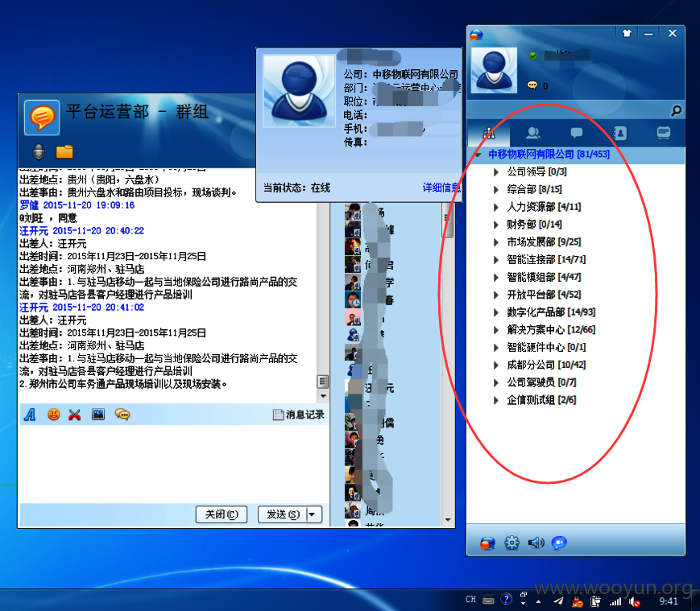Screen dimensions: 700x611
Task: Select 成都分公司 [10/42] text
Action: (x=546, y=365)
